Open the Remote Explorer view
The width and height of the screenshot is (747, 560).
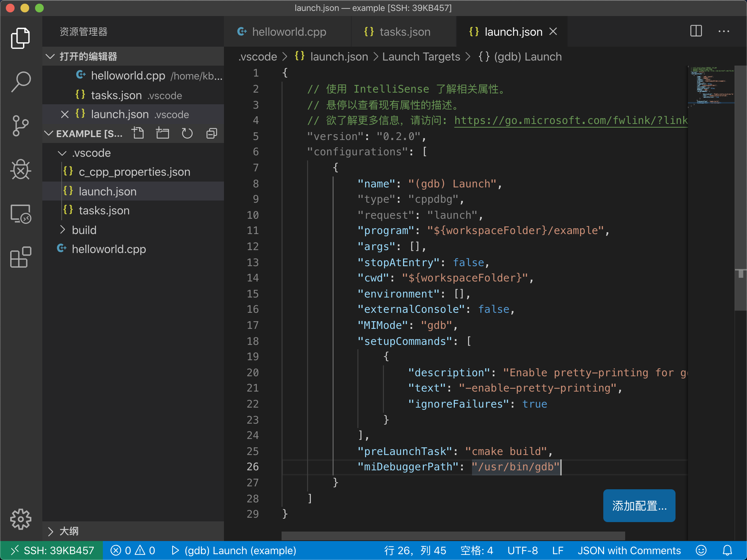21,214
